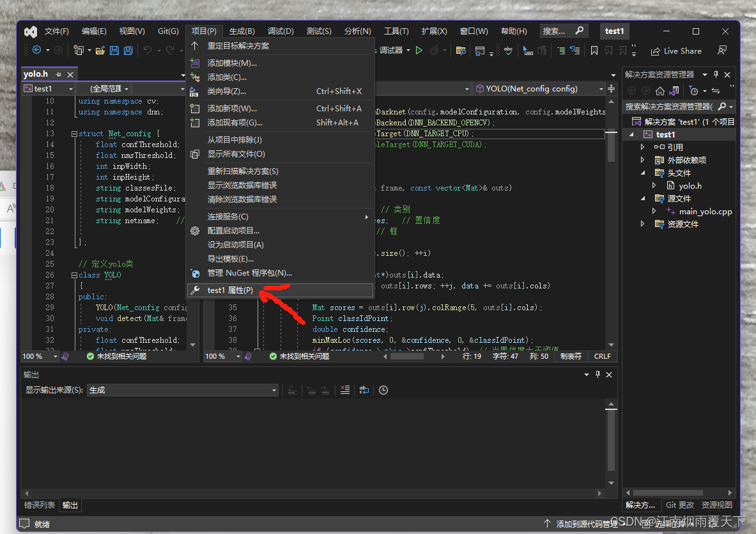Select main_yolo.cpp in Solution Explorer
The width and height of the screenshot is (756, 534).
pyautogui.click(x=706, y=211)
